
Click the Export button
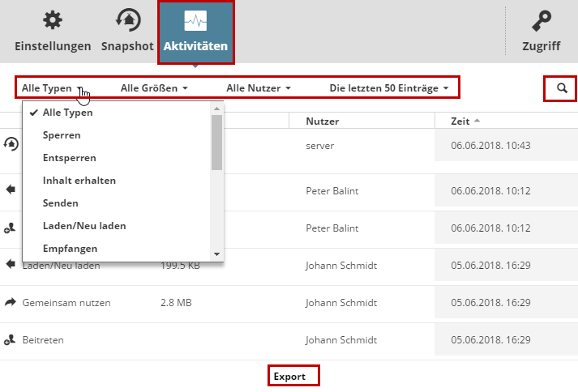289,377
